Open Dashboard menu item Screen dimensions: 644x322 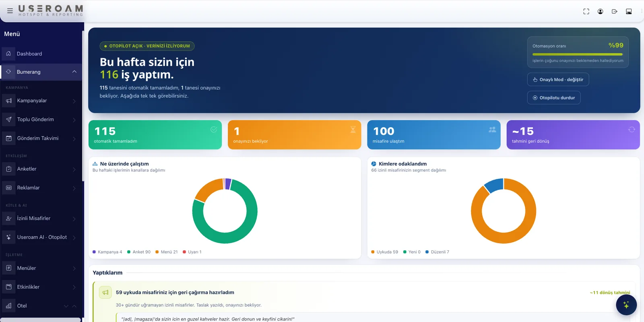41,54
